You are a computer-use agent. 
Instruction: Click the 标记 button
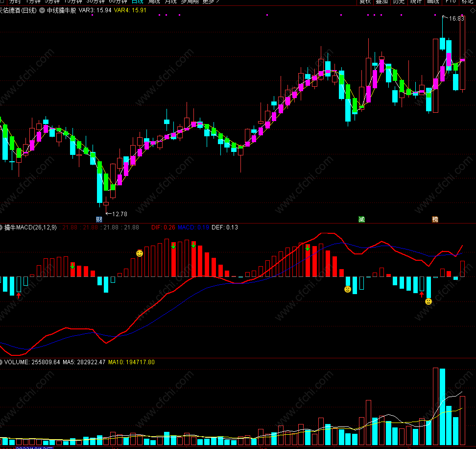click(x=468, y=1)
